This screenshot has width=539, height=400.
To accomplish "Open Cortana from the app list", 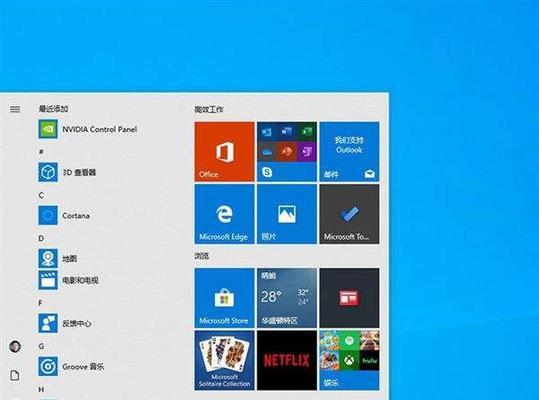I will click(64, 215).
